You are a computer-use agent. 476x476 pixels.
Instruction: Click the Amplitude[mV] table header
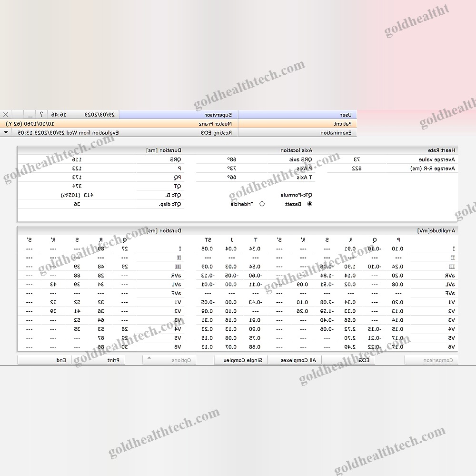click(436, 231)
